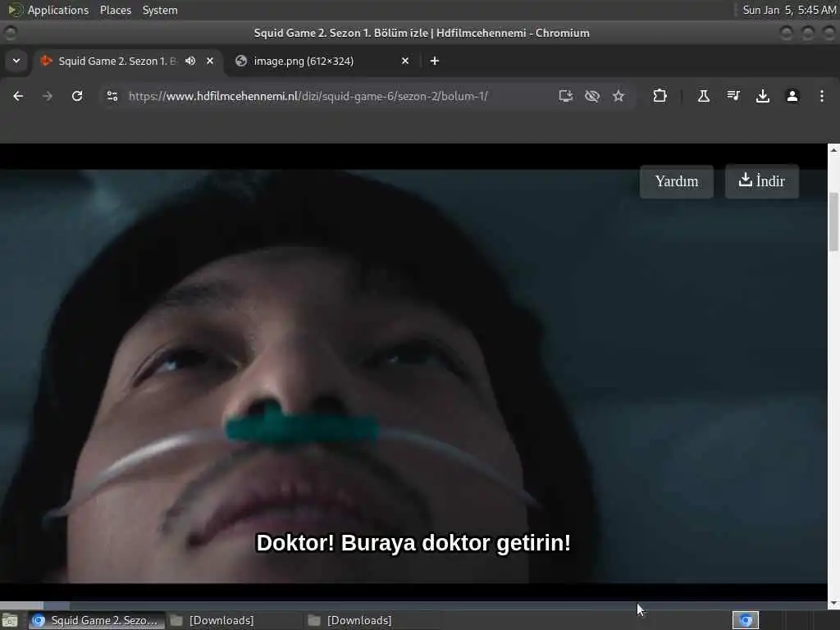The height and width of the screenshot is (630, 840).
Task: Click the window menu button in titlebar left
Action: 10,33
